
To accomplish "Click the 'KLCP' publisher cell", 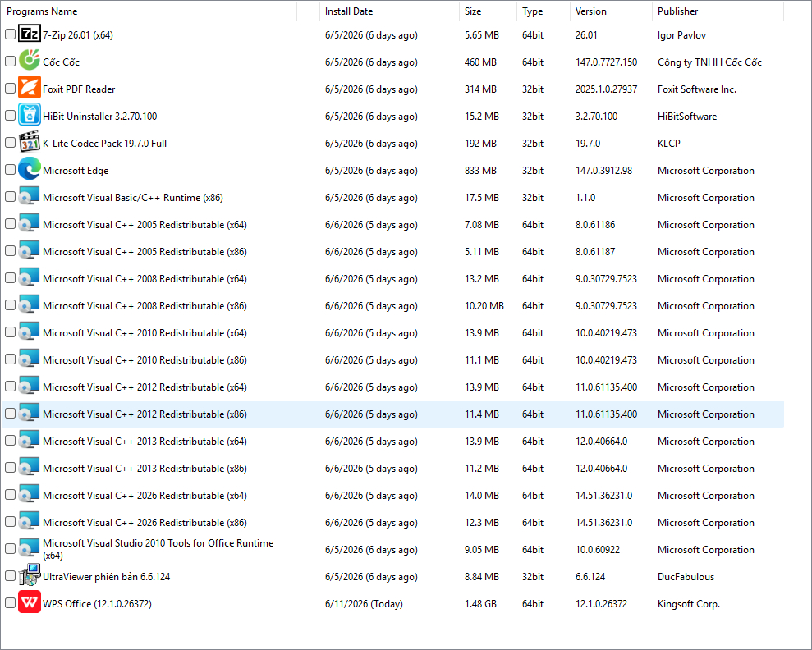I will pos(668,144).
